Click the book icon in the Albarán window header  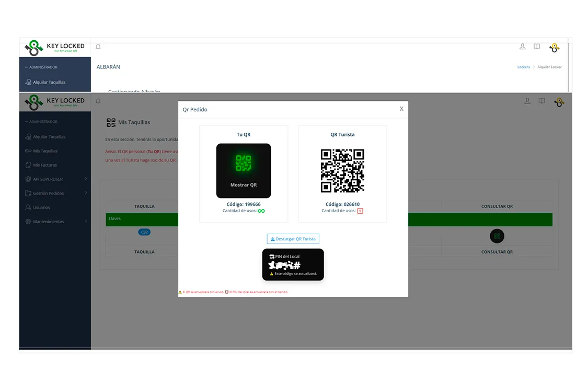click(537, 47)
